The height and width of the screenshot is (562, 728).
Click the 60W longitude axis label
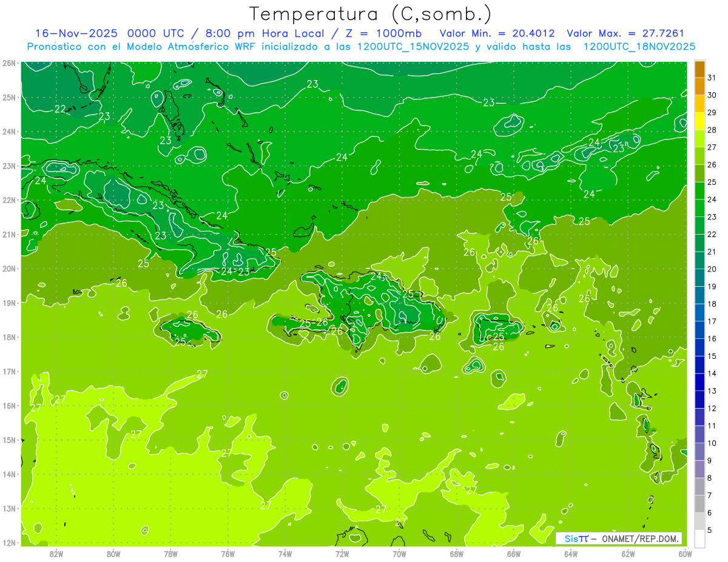686,554
